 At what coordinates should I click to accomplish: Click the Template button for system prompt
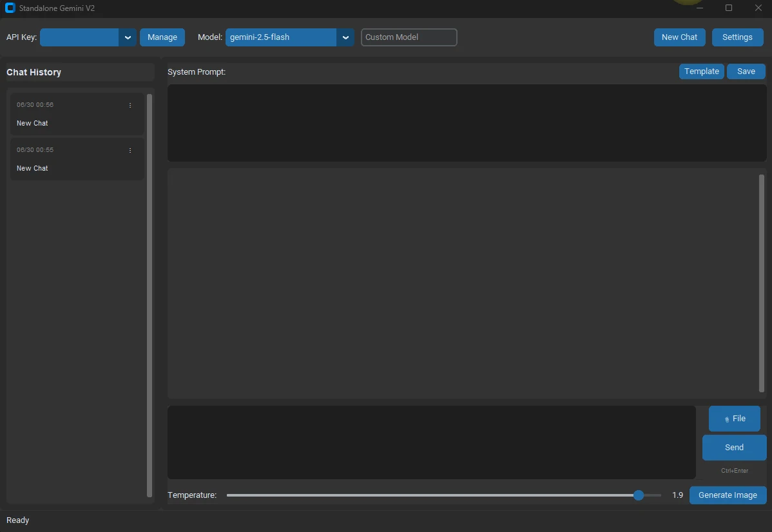pos(701,71)
